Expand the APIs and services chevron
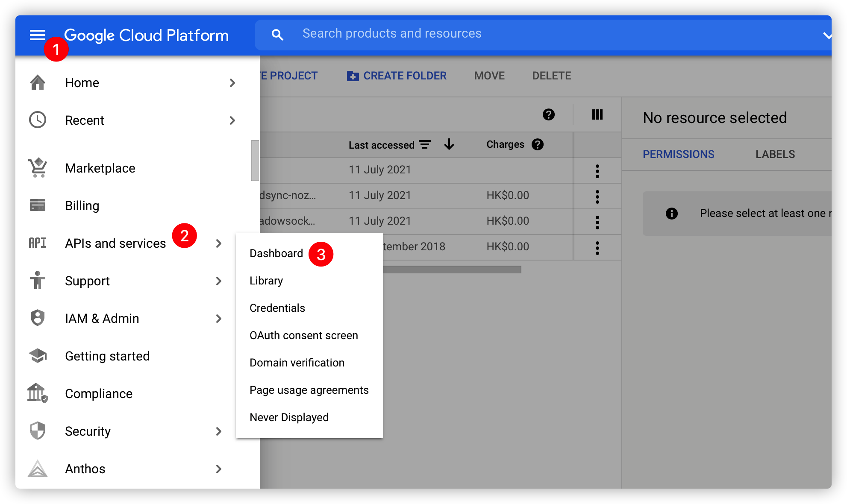The height and width of the screenshot is (504, 847). 219,243
